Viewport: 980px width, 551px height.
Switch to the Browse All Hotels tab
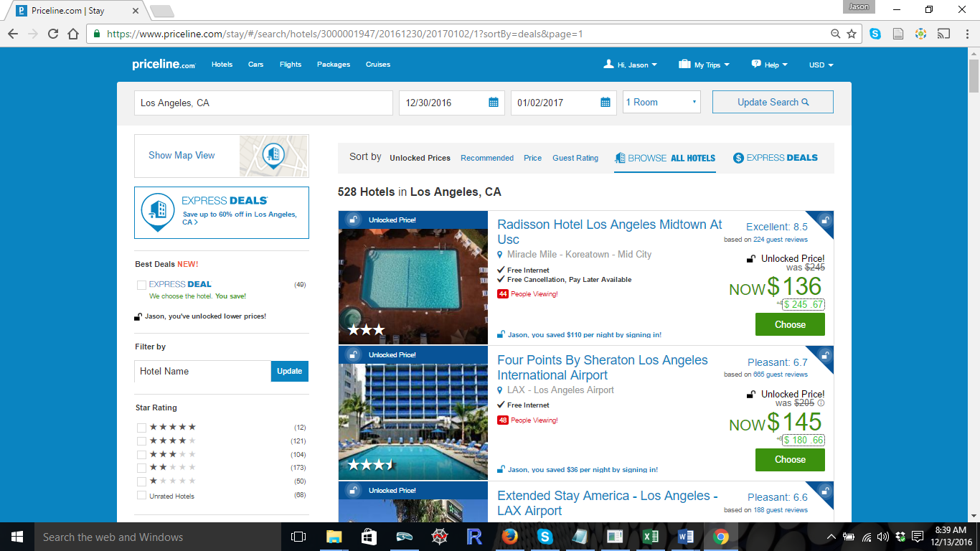tap(665, 158)
